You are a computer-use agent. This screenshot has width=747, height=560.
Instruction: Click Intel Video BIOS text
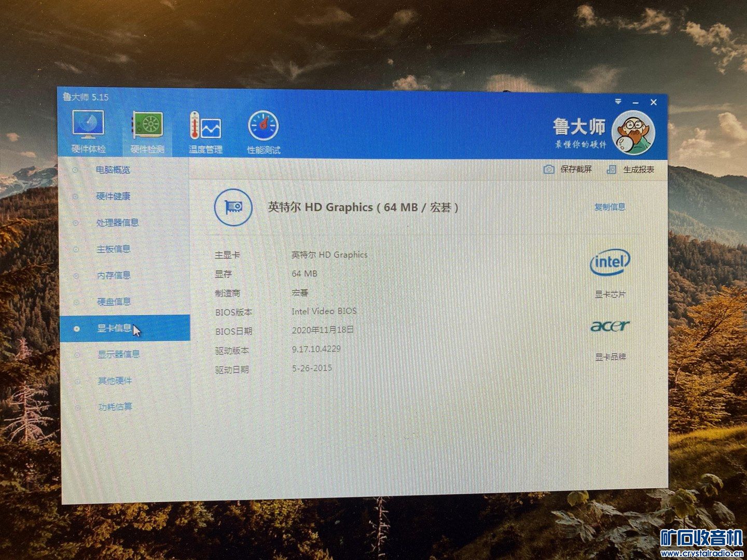coord(324,312)
